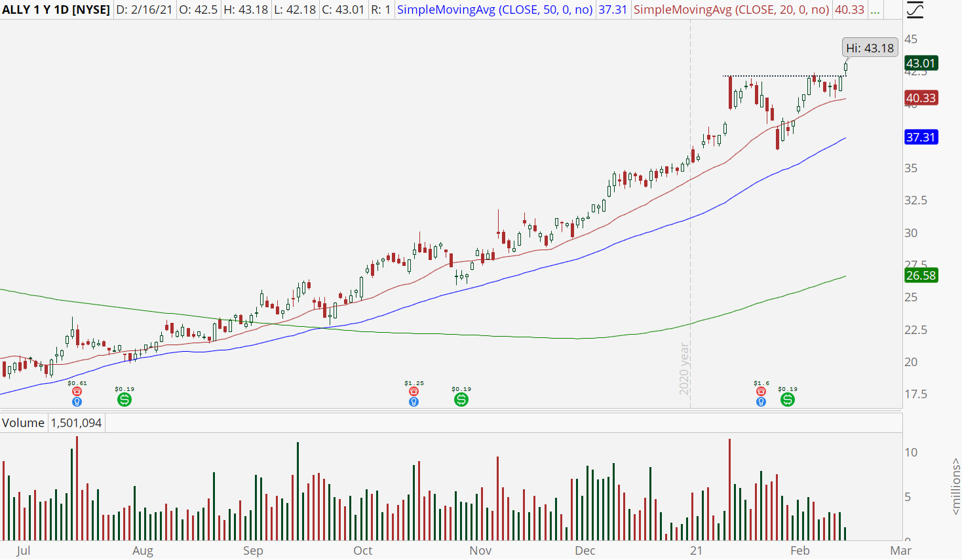Image resolution: width=962 pixels, height=560 pixels.
Task: Click the '$0.61' earnings amount label
Action: (77, 383)
